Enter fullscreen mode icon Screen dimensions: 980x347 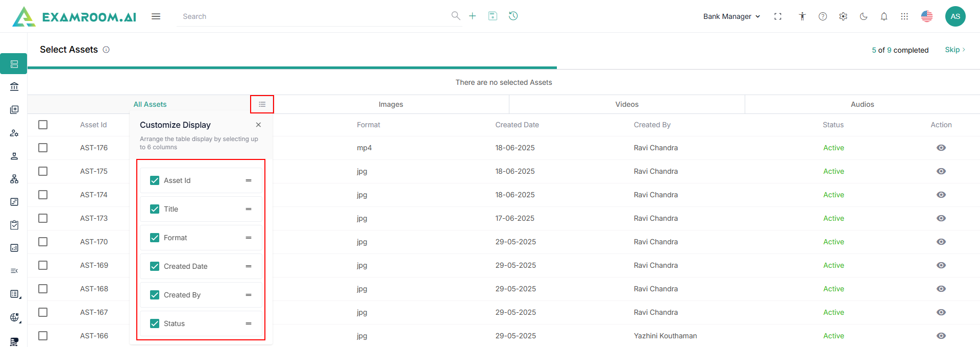pos(778,16)
